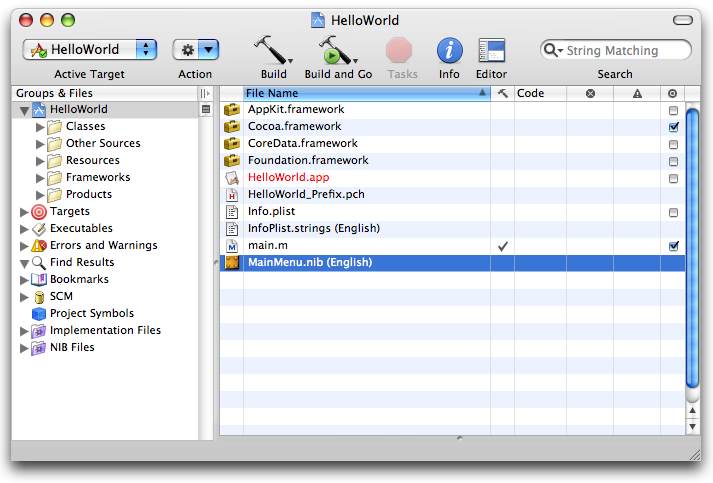Toggle target checkbox for Info.plist
Screen dimensions: 713x483
click(673, 212)
